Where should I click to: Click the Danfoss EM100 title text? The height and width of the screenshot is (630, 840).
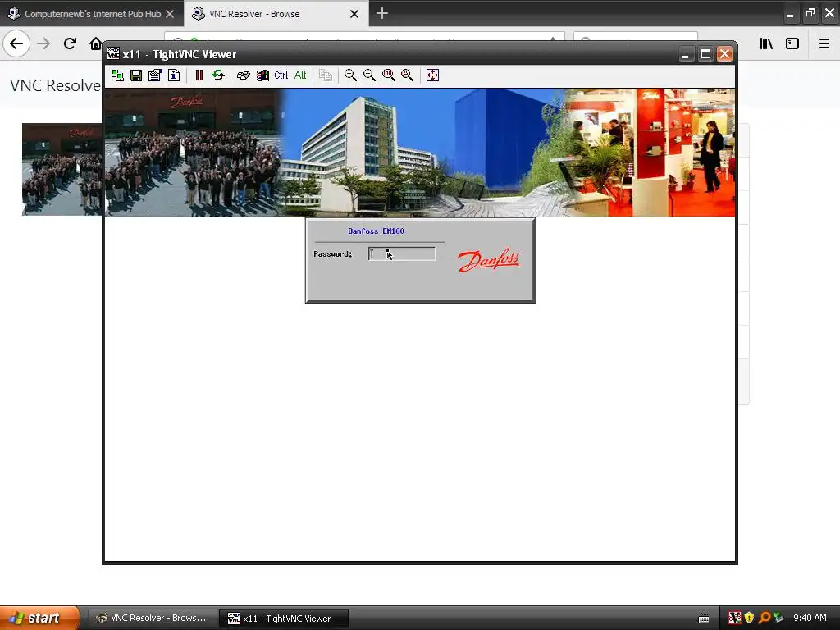(376, 231)
